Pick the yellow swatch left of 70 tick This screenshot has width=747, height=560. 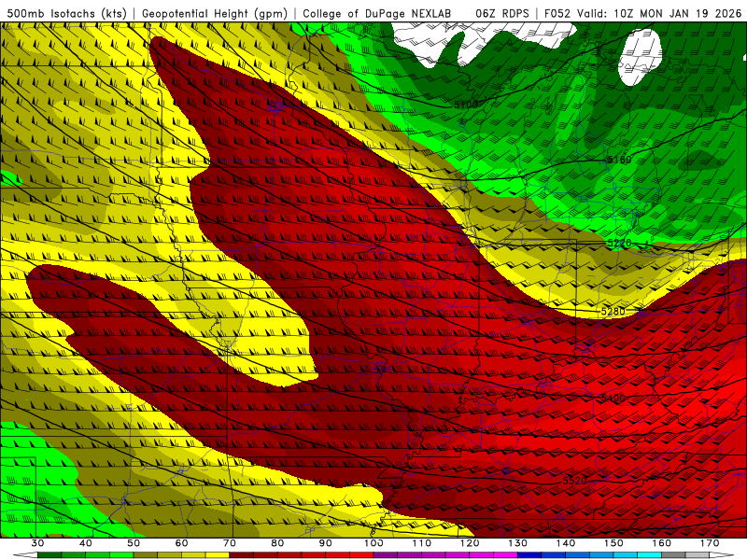(x=217, y=555)
